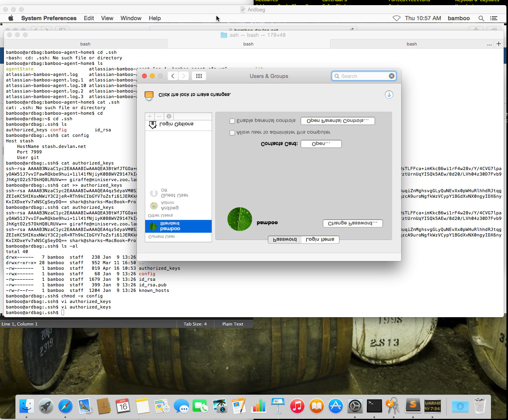Click the bamboo leaf profile picture
The width and height of the screenshot is (508, 420).
240,219
